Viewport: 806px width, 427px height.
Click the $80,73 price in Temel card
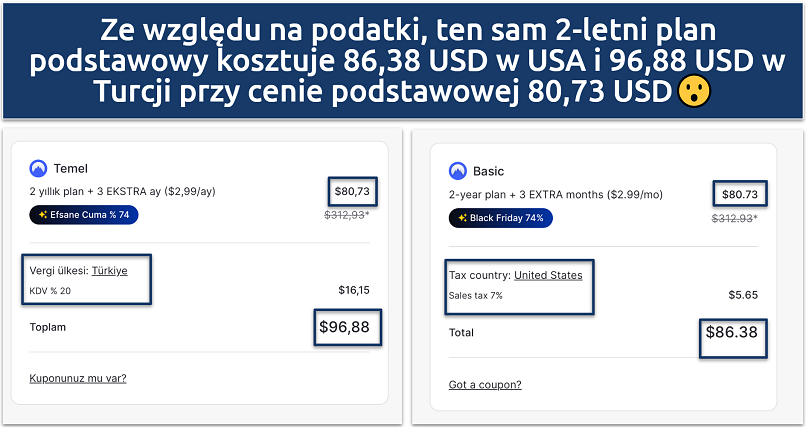tap(355, 190)
